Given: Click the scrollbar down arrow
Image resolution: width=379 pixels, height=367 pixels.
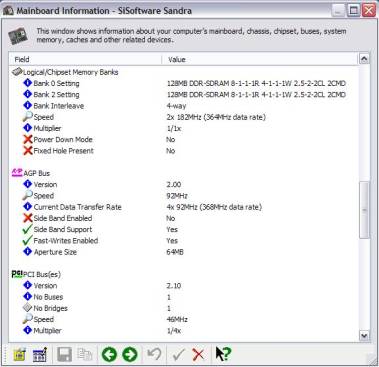Looking at the screenshot, I should tap(364, 335).
